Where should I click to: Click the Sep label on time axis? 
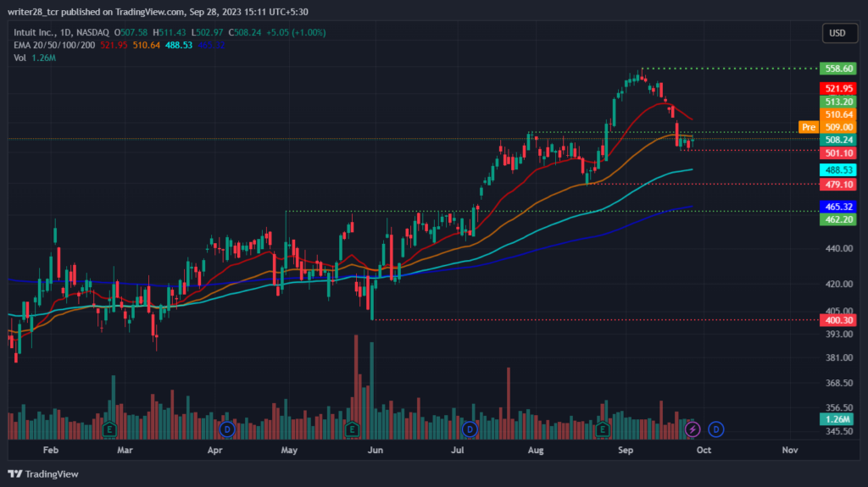(626, 450)
